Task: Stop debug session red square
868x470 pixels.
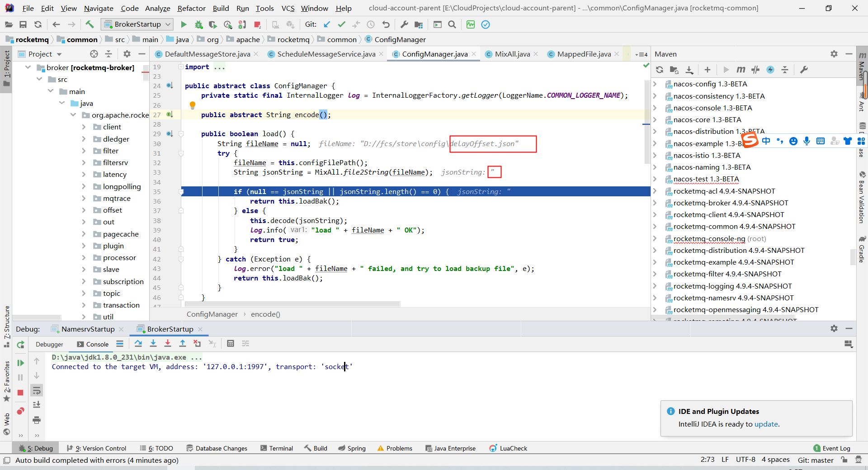Action: point(20,393)
